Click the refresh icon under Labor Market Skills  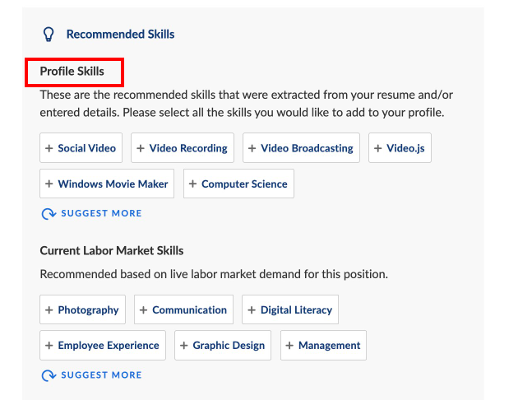48,375
